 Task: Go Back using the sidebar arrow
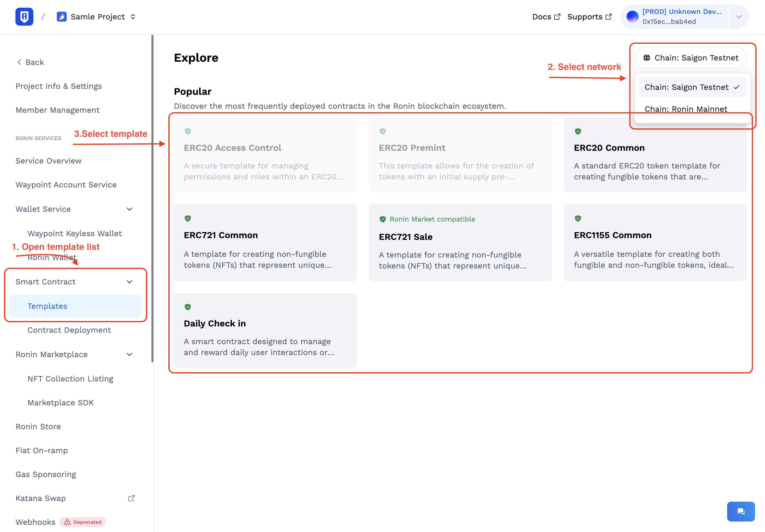(30, 62)
